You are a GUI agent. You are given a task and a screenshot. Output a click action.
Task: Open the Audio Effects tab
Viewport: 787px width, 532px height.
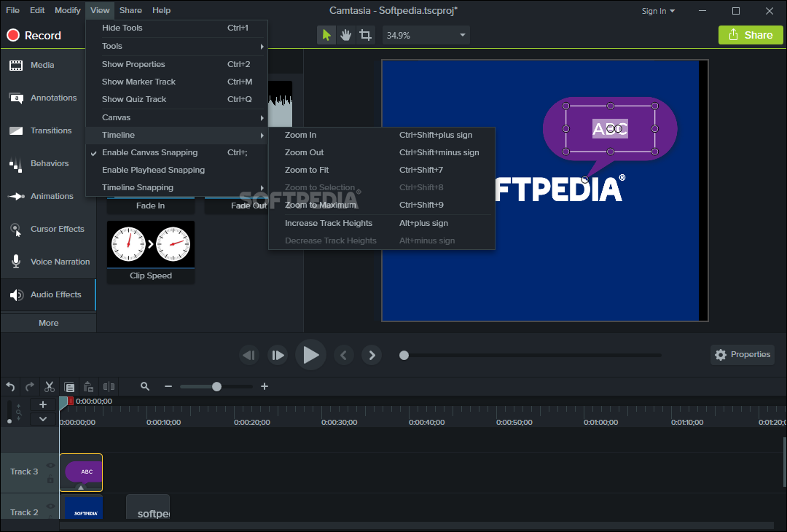click(48, 294)
